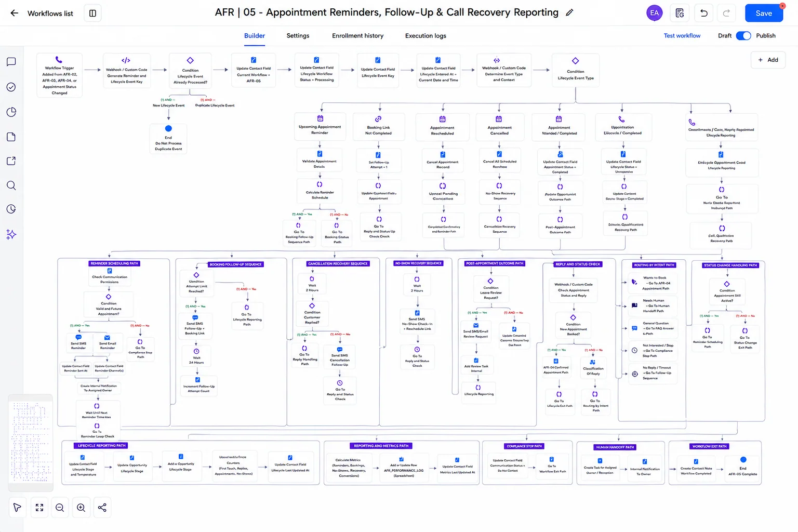Screen dimensions: 798x532
Task: Click the canvas minimap thumbnail
Action: tap(31, 443)
